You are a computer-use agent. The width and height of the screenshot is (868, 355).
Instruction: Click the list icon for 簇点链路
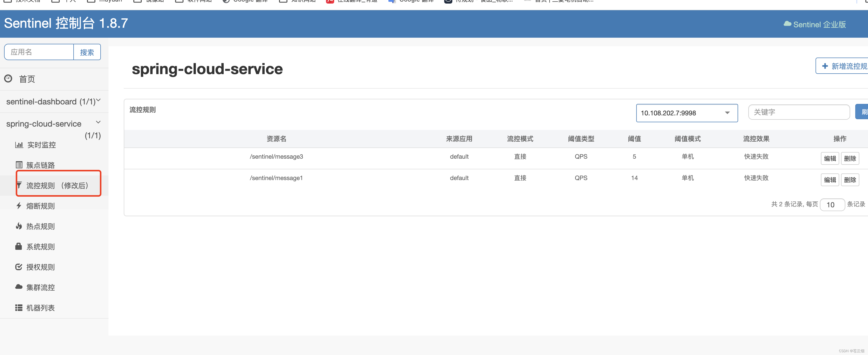pos(19,165)
